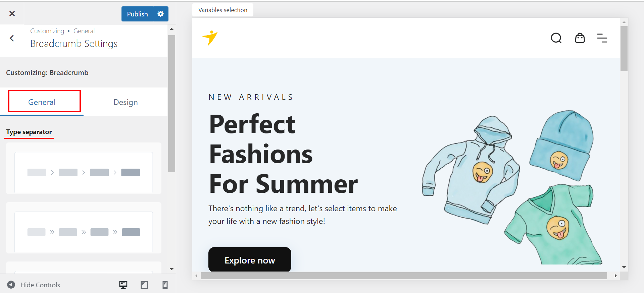Click the Explore now button
The width and height of the screenshot is (644, 293).
coord(250,260)
